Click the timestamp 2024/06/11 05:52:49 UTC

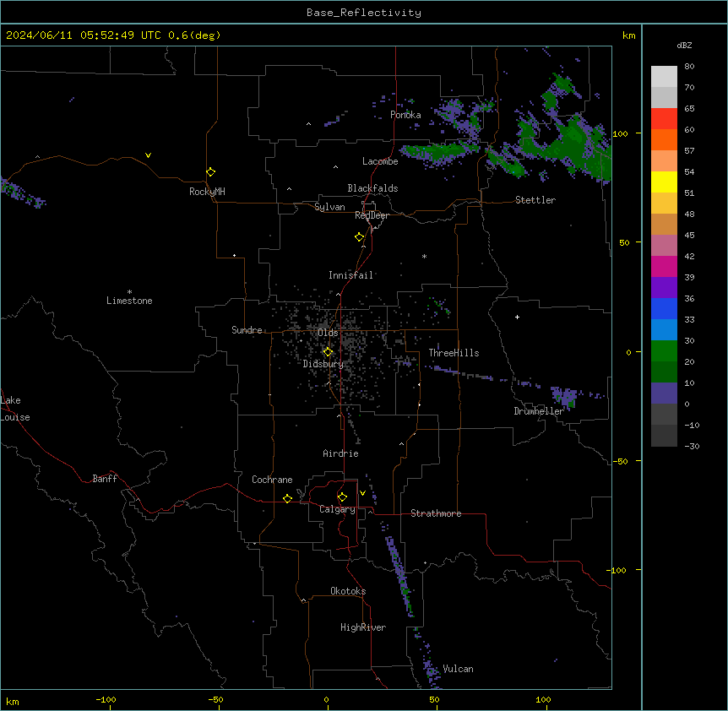tap(84, 35)
